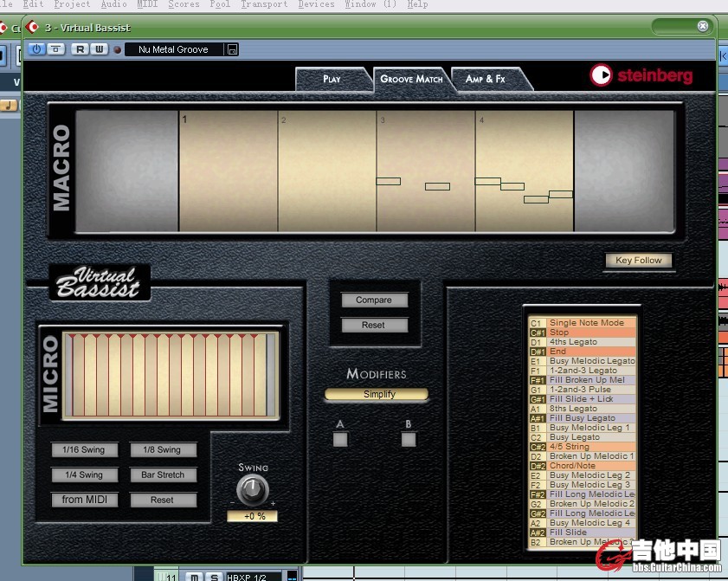The height and width of the screenshot is (581, 728).
Task: Click the Virtual Bassist title bar logo icon
Action: [32, 27]
